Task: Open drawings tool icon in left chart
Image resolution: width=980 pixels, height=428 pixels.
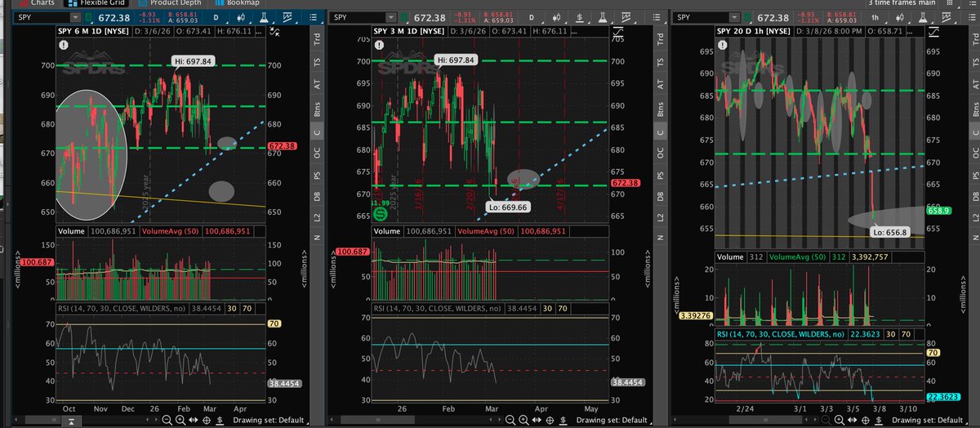Action: (x=287, y=17)
